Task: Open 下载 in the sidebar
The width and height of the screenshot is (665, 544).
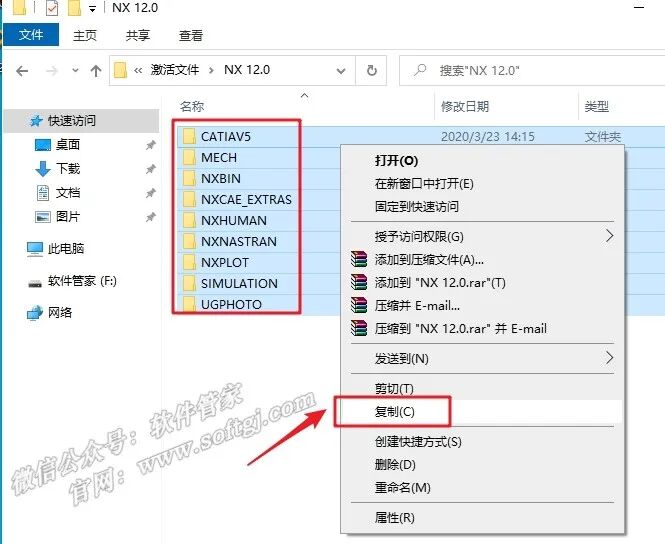Action: (68, 168)
